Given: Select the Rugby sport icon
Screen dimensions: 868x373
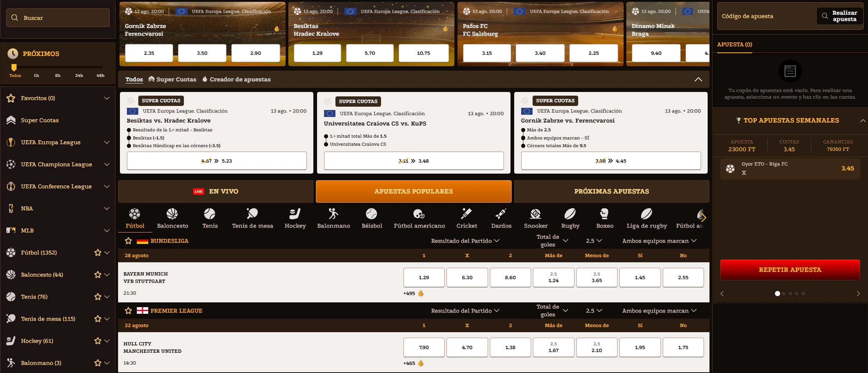Looking at the screenshot, I should point(570,214).
